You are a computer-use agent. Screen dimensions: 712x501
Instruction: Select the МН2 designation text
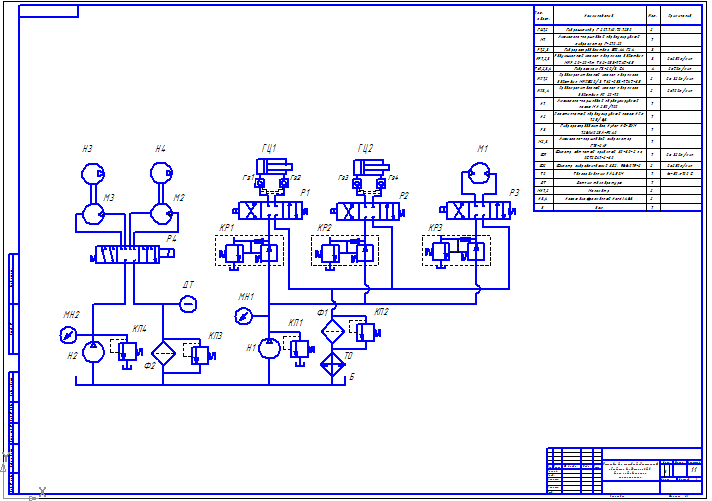tap(71, 315)
